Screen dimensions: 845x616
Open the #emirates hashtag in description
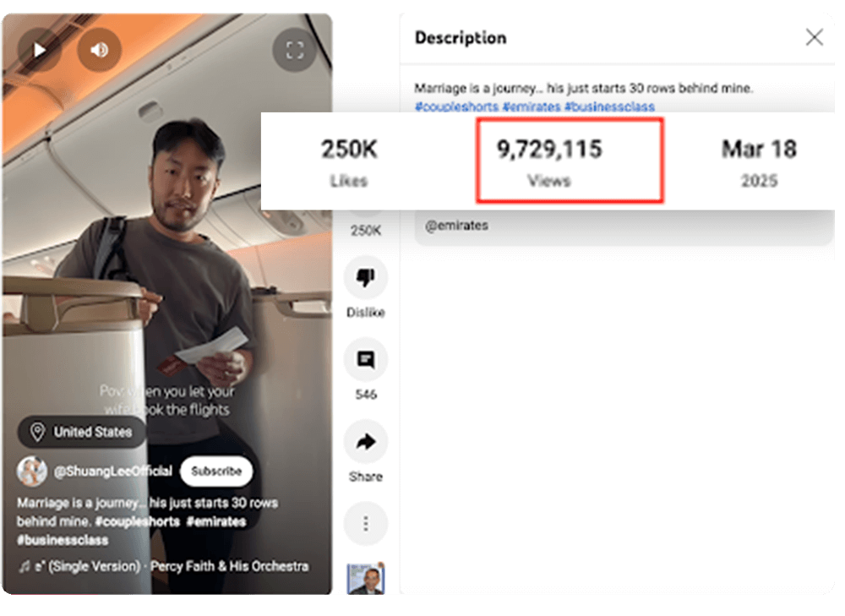pyautogui.click(x=532, y=106)
